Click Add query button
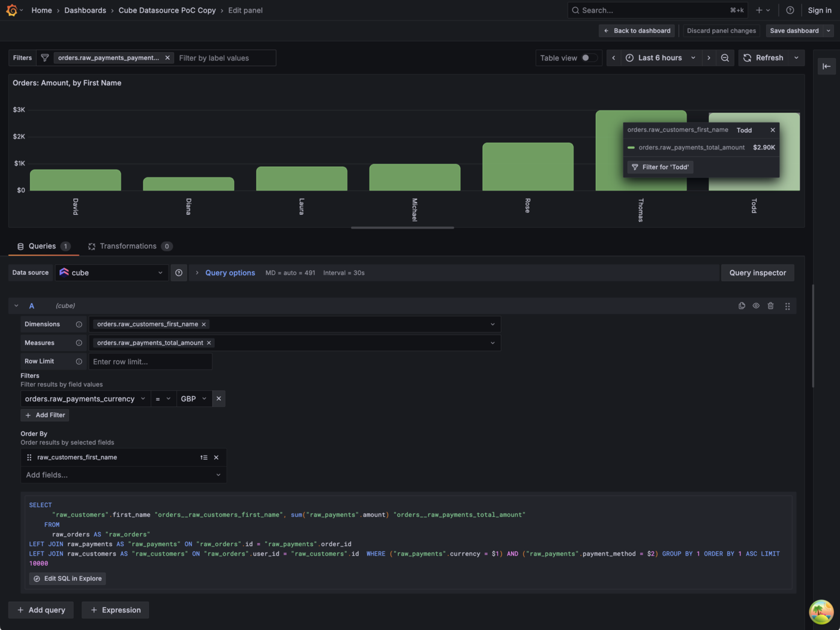 (41, 610)
